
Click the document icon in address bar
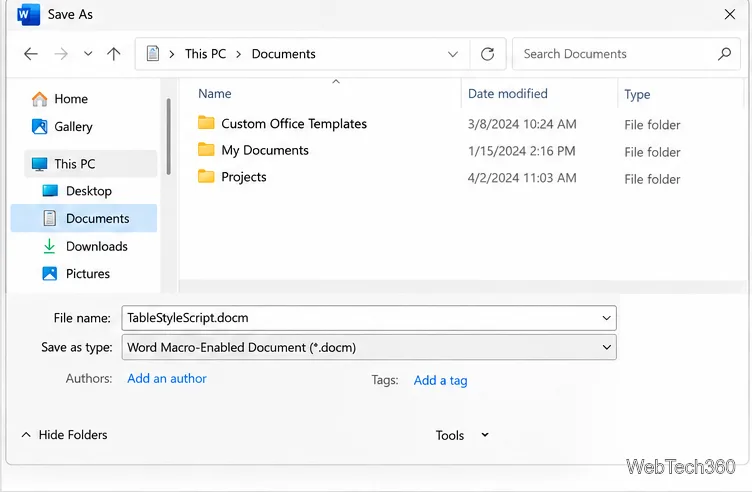tap(153, 53)
